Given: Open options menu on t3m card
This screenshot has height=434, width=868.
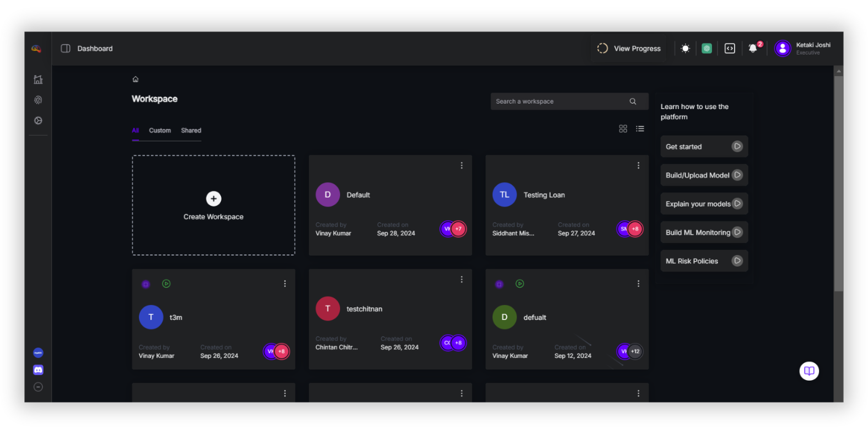Looking at the screenshot, I should pos(284,284).
